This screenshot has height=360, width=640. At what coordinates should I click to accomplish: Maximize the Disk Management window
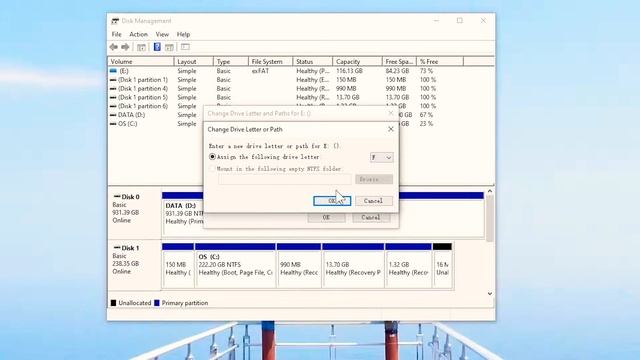(460, 20)
